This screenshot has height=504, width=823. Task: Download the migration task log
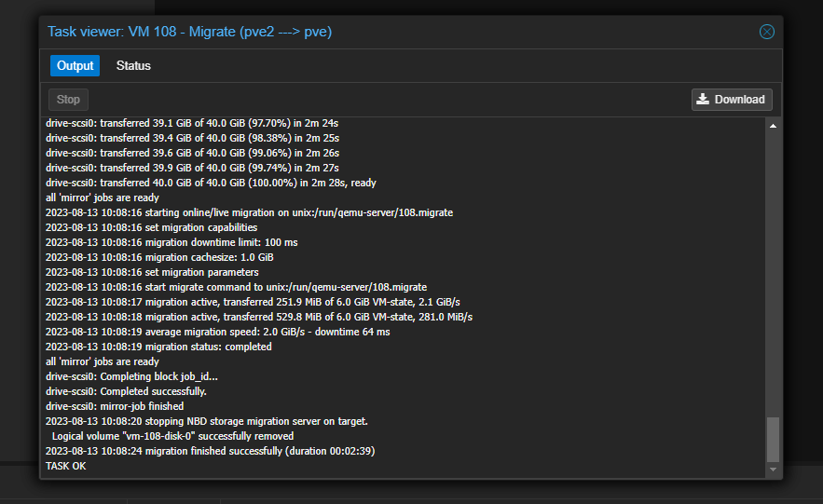732,100
